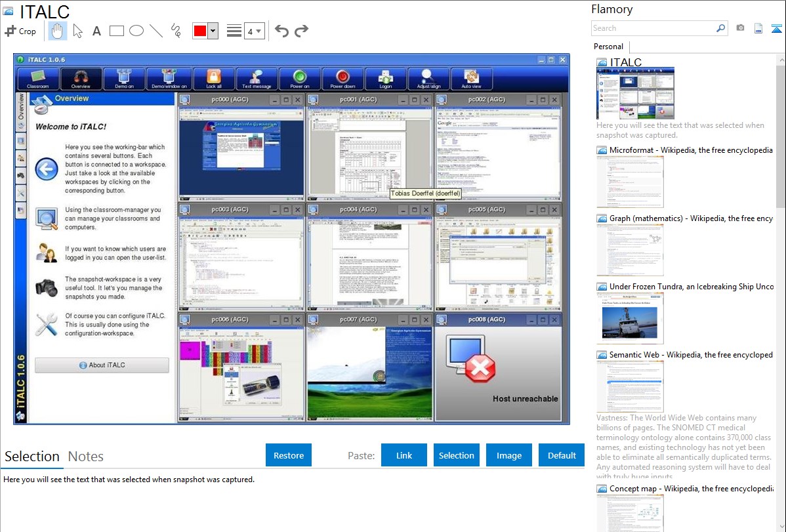Screen dimensions: 786x532
Task: Switch to the Notes tab
Action: pos(86,457)
